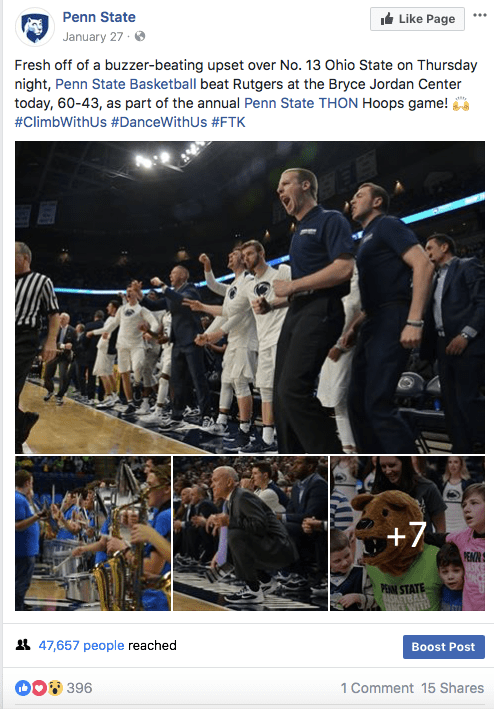Viewport: 494px width, 709px height.
Task: Open the January 27 post timestamp
Action: point(93,37)
